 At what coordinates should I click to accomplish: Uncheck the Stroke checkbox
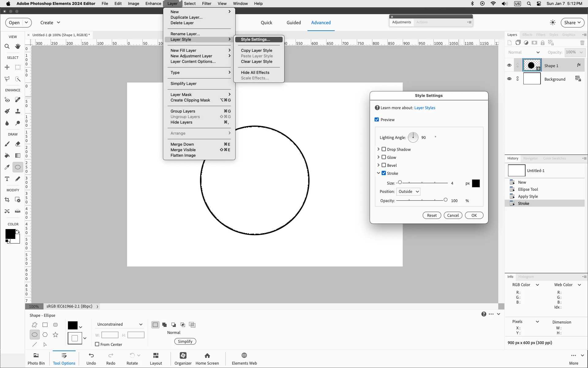click(x=384, y=173)
